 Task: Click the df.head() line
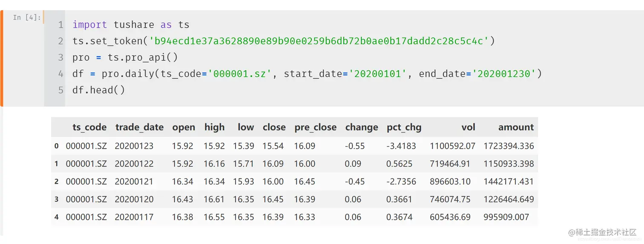click(x=99, y=90)
